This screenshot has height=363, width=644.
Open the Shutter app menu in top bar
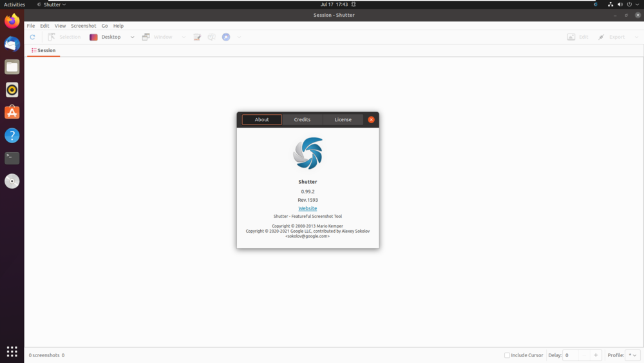pyautogui.click(x=52, y=5)
